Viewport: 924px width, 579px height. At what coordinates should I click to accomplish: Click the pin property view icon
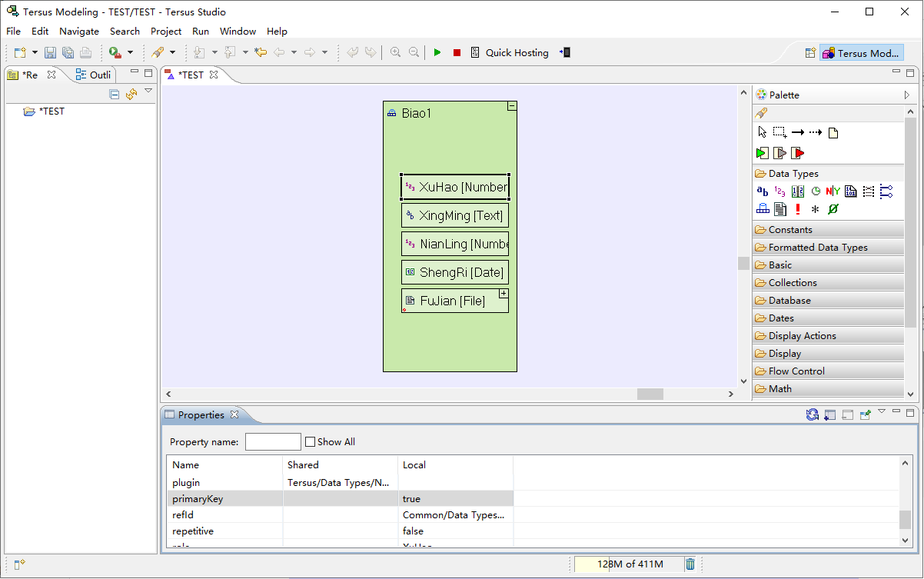tap(866, 415)
